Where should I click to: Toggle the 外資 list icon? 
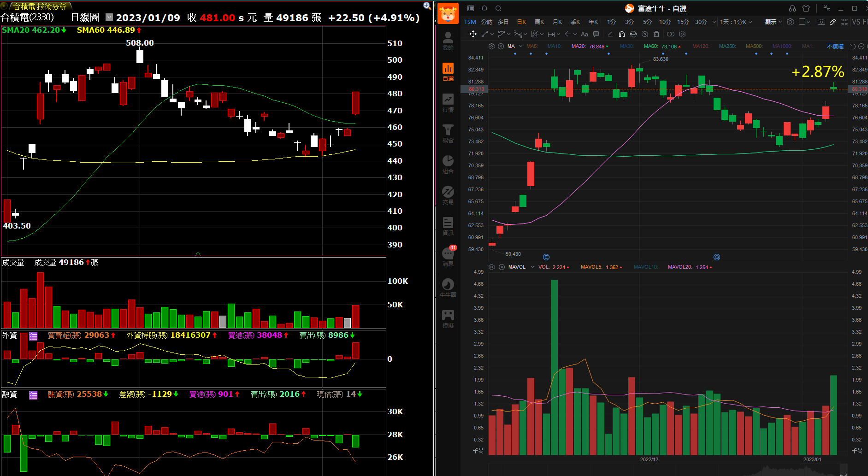coord(33,336)
